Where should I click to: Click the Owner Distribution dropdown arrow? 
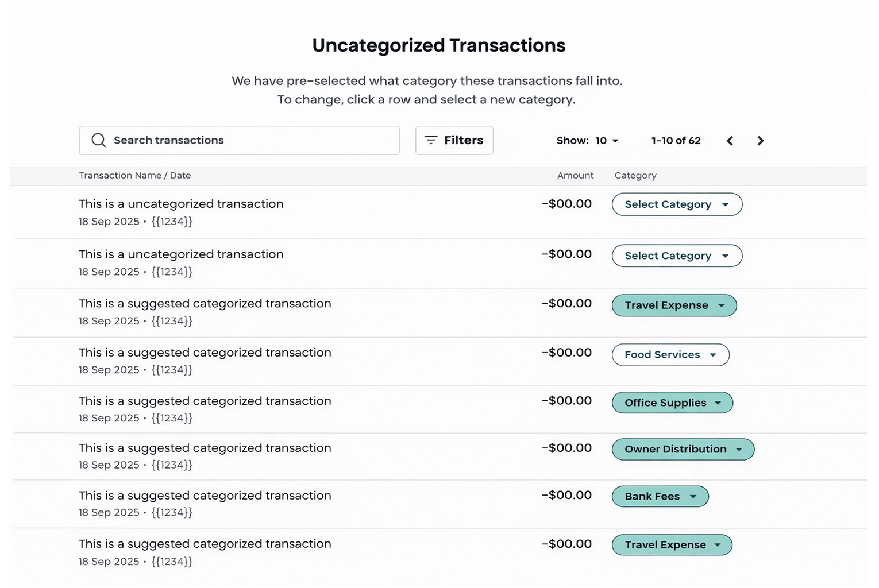tap(739, 450)
